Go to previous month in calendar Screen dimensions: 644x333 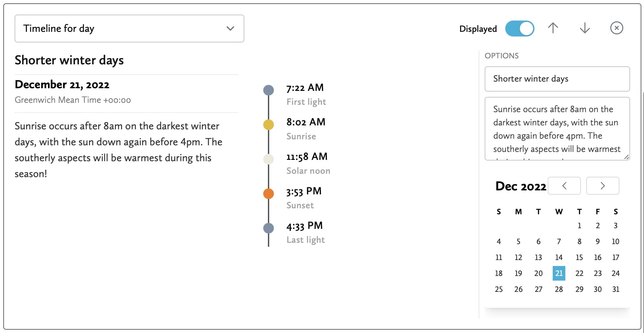[564, 186]
